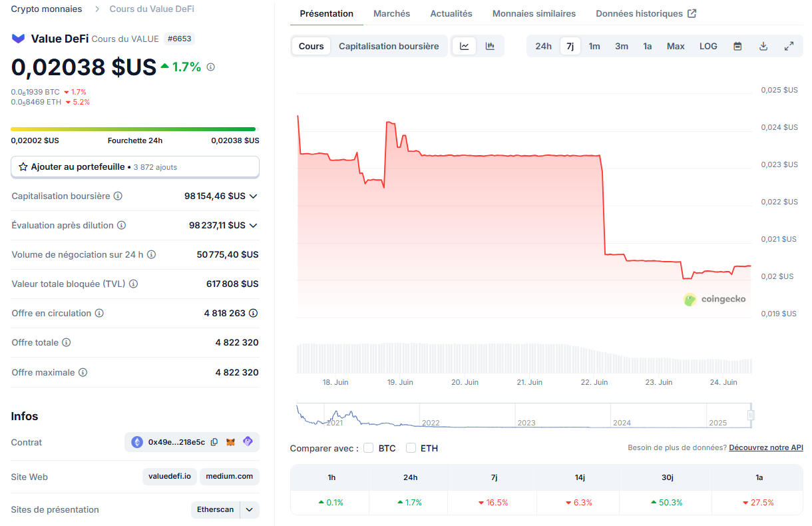Show info for Valeur totale bloquée (TVL)

[133, 284]
